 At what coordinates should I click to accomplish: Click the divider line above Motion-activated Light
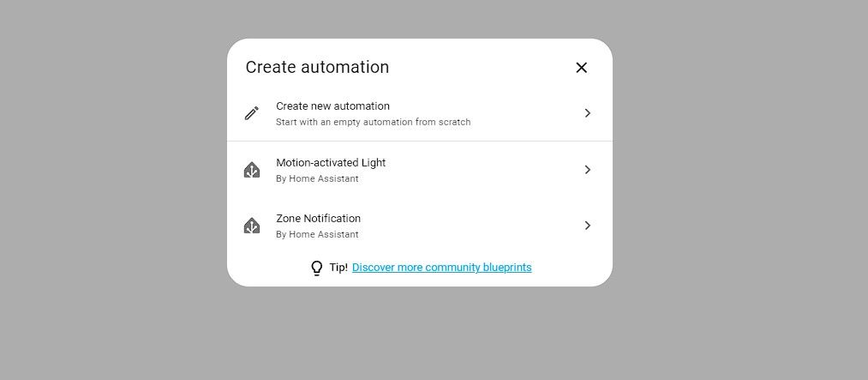420,141
